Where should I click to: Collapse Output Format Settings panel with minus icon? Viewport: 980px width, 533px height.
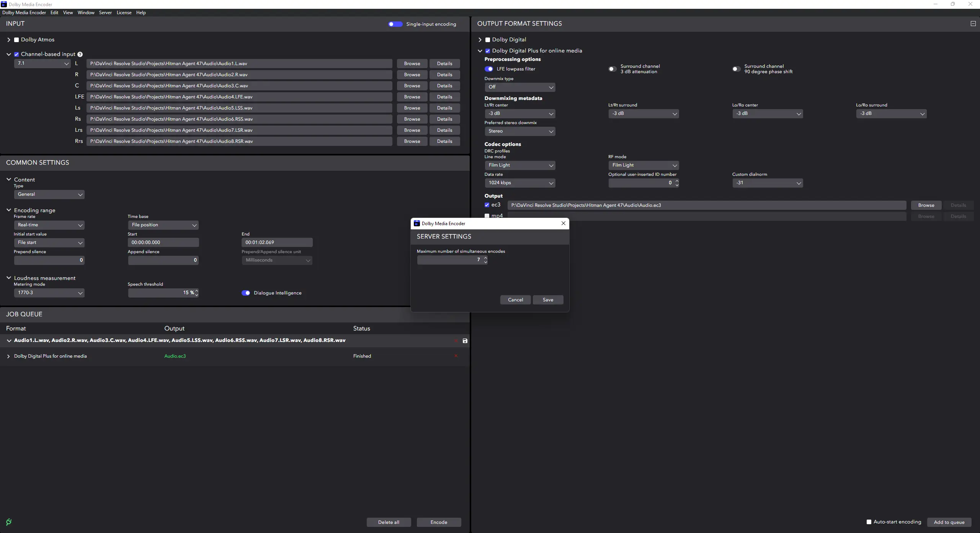(973, 24)
